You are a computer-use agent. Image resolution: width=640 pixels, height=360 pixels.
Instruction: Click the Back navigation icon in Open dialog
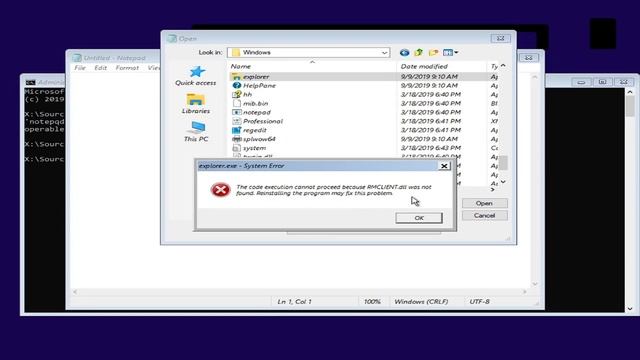(404, 53)
